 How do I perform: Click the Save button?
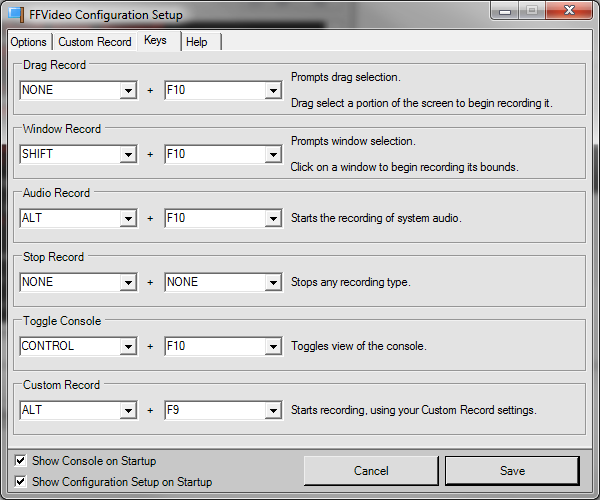512,470
